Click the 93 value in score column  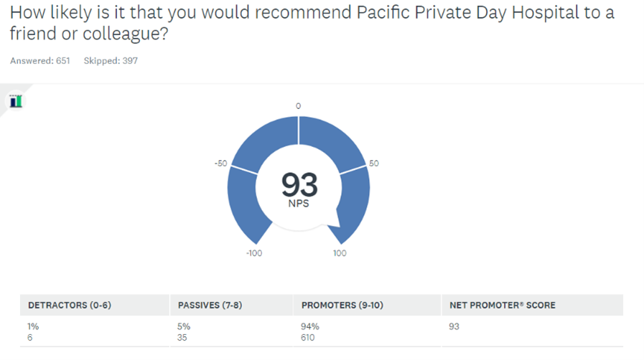(x=454, y=326)
